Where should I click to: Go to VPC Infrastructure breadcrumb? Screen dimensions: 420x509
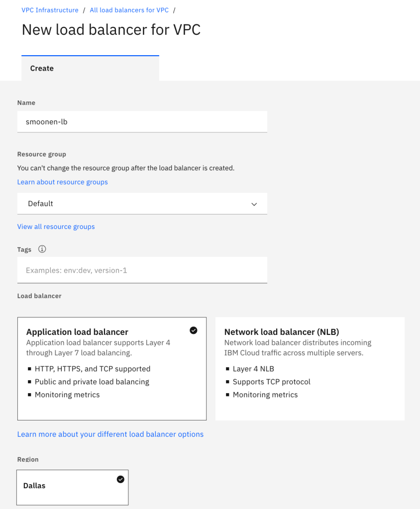50,10
